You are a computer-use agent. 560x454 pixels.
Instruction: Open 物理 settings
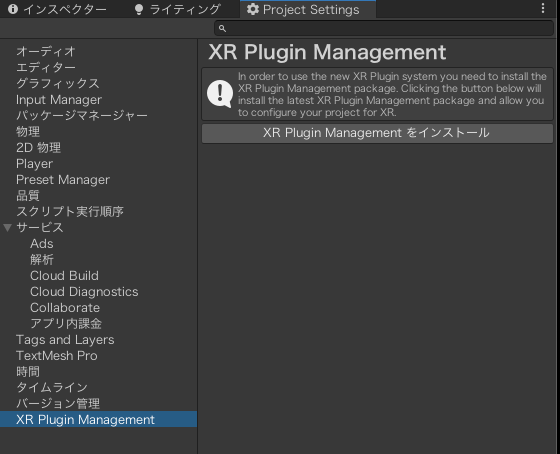[28, 131]
